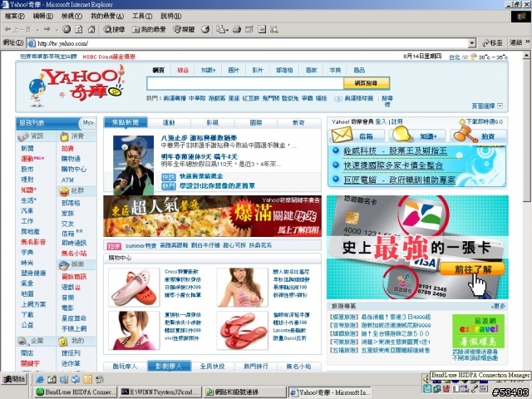This screenshot has height=399, width=532.
Task: Go back with the IE Back arrow
Action: tap(17, 30)
